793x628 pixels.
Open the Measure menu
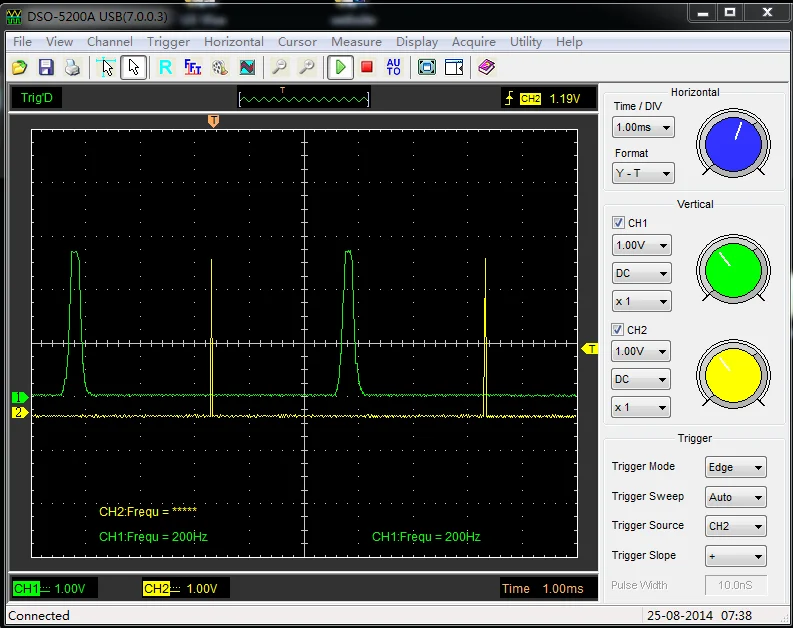point(356,42)
